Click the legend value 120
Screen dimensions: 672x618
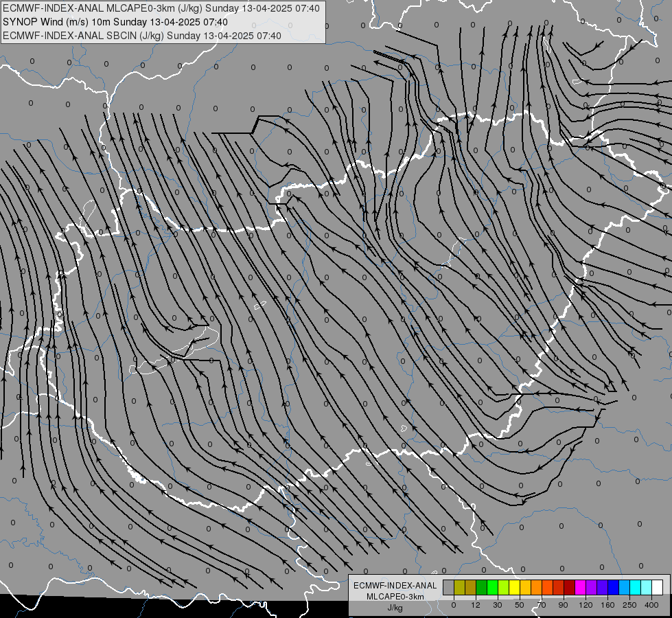pos(586,605)
